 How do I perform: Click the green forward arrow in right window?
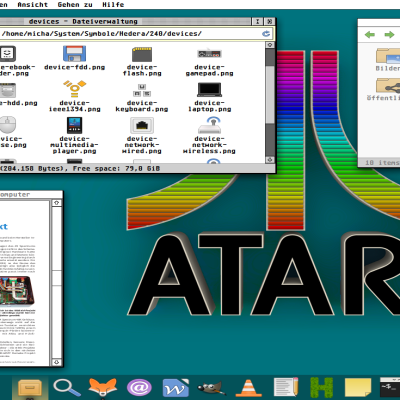point(389,34)
